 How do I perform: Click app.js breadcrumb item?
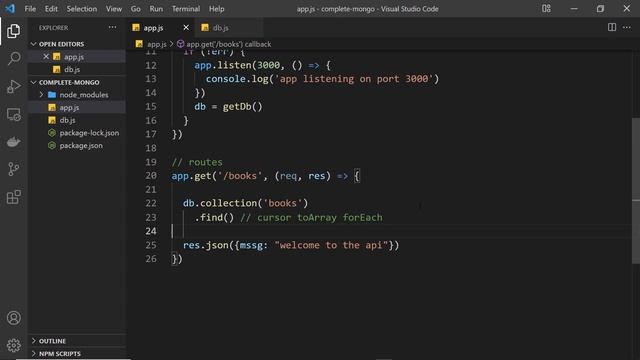(157, 44)
